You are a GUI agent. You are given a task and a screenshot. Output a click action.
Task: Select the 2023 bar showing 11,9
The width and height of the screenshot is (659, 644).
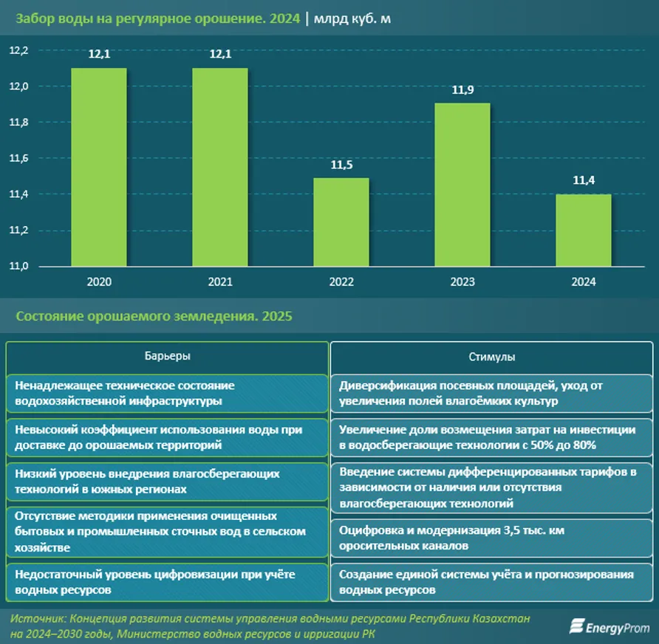coord(462,185)
